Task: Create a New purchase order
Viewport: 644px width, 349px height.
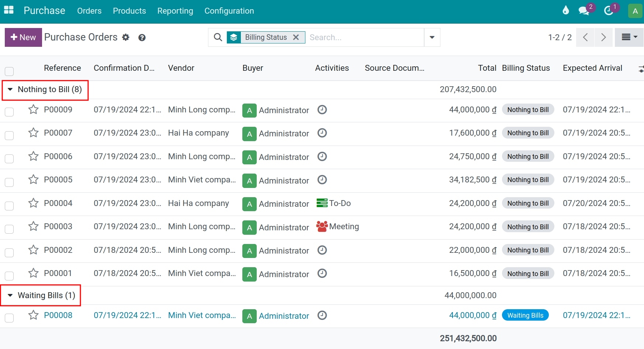Action: pyautogui.click(x=23, y=37)
